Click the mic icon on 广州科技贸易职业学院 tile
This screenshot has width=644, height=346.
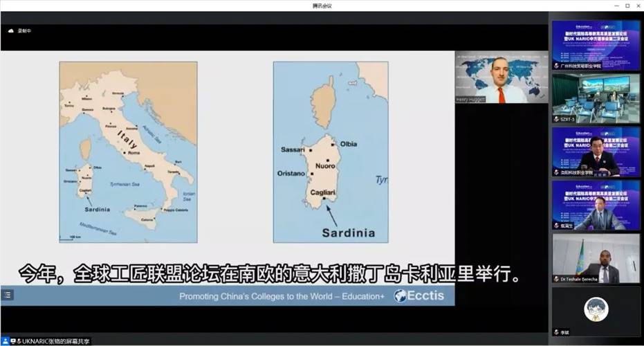click(556, 66)
